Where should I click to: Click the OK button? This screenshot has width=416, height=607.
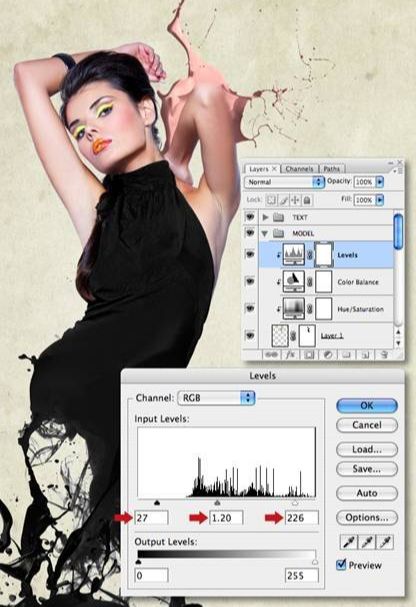pyautogui.click(x=367, y=405)
